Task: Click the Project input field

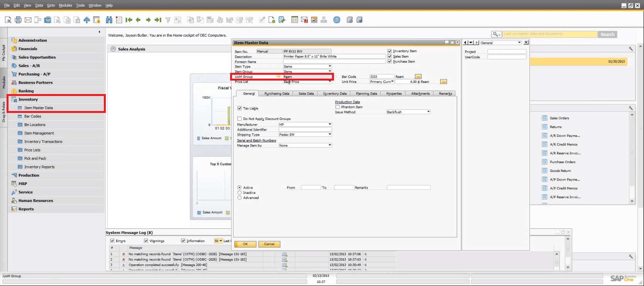Action: 507,52
